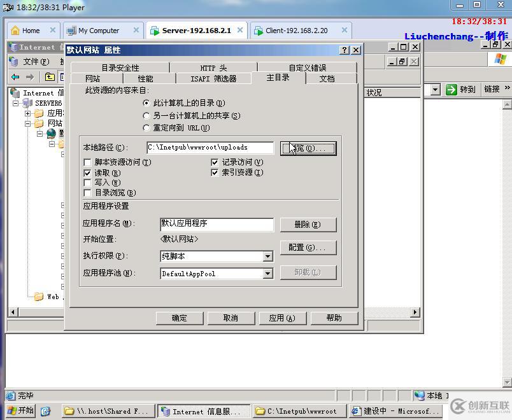Click Internet Explorer quick launch icon
This screenshot has width=512, height=420.
click(46, 411)
